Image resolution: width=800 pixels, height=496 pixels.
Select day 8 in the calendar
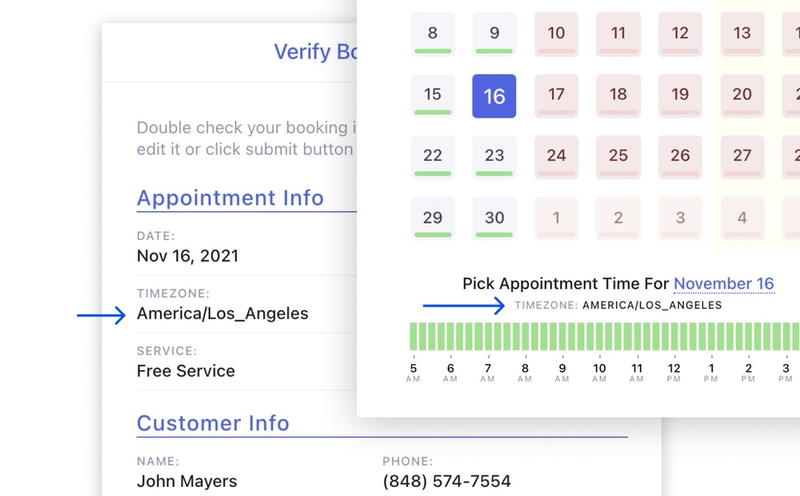coord(432,34)
